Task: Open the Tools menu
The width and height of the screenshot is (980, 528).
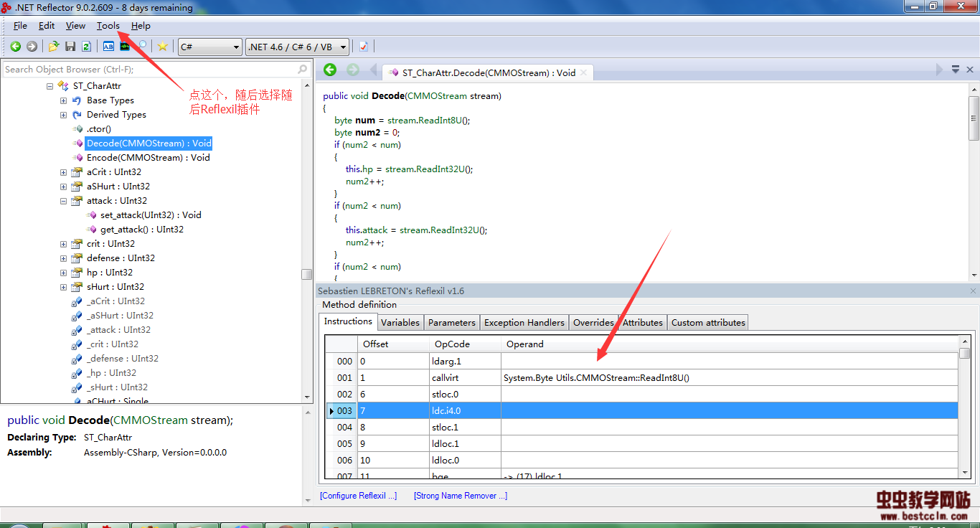Action: pos(108,26)
